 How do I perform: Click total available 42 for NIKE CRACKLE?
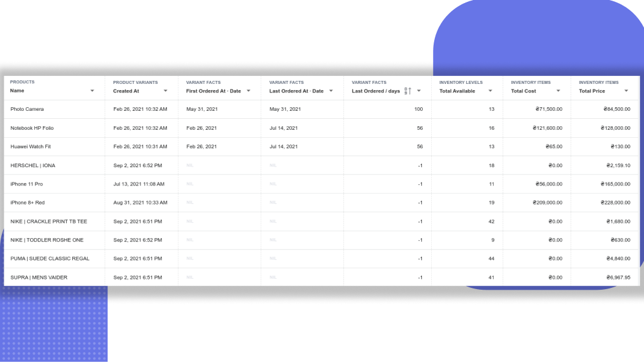[491, 221]
